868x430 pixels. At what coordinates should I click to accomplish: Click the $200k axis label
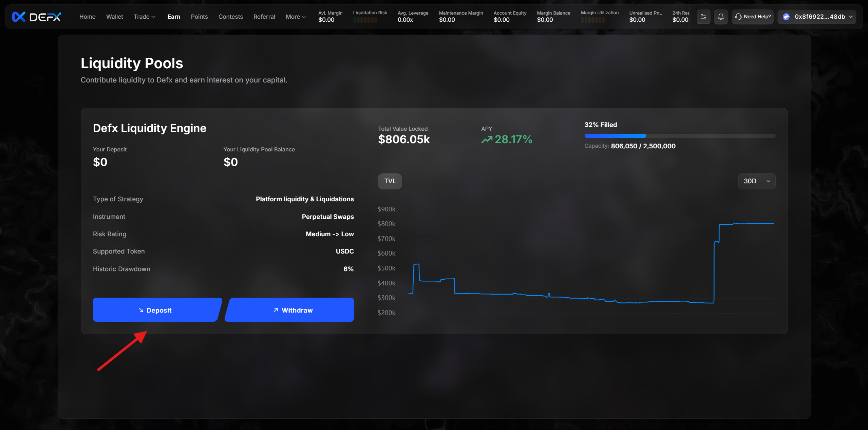pos(386,313)
